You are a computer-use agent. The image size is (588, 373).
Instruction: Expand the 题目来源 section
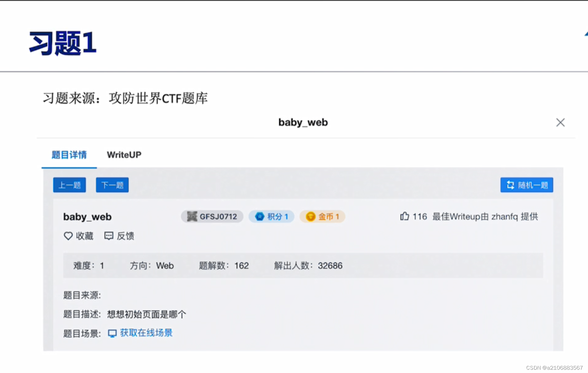[82, 295]
